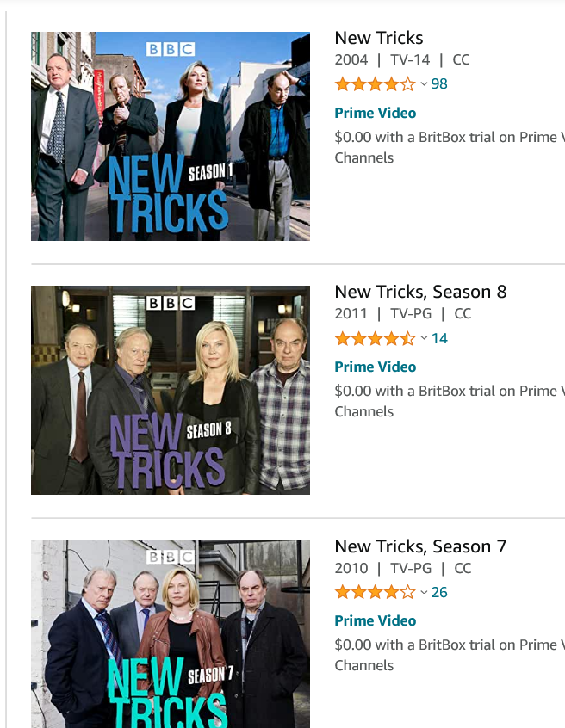Open the 26 reviews count link
Viewport: 565px width, 728px height.
(x=439, y=592)
